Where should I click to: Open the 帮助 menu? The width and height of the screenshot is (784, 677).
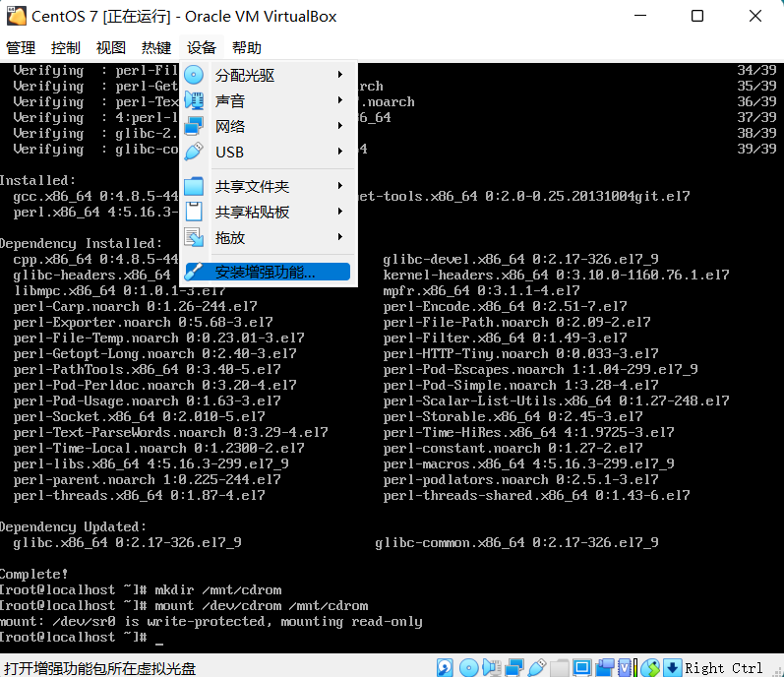pos(247,48)
